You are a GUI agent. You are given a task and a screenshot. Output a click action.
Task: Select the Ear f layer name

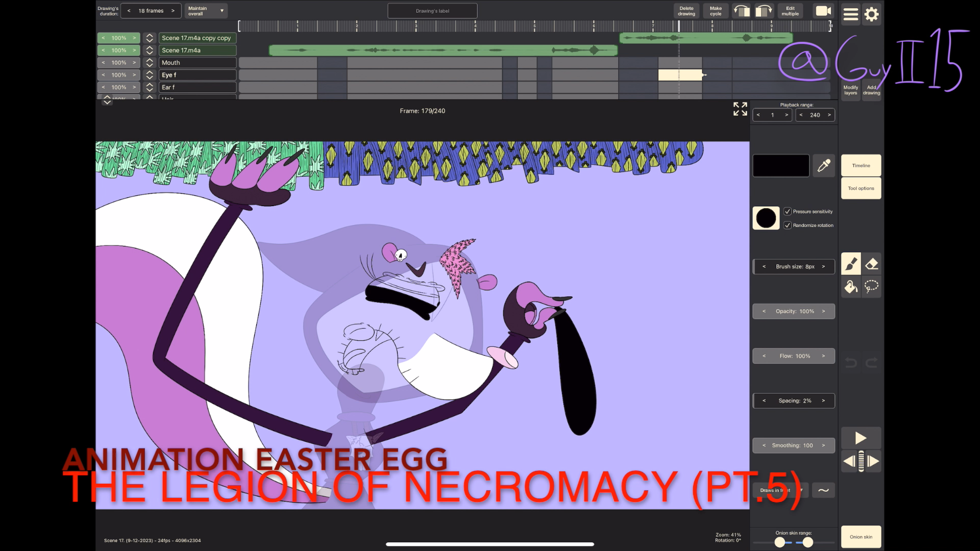198,87
